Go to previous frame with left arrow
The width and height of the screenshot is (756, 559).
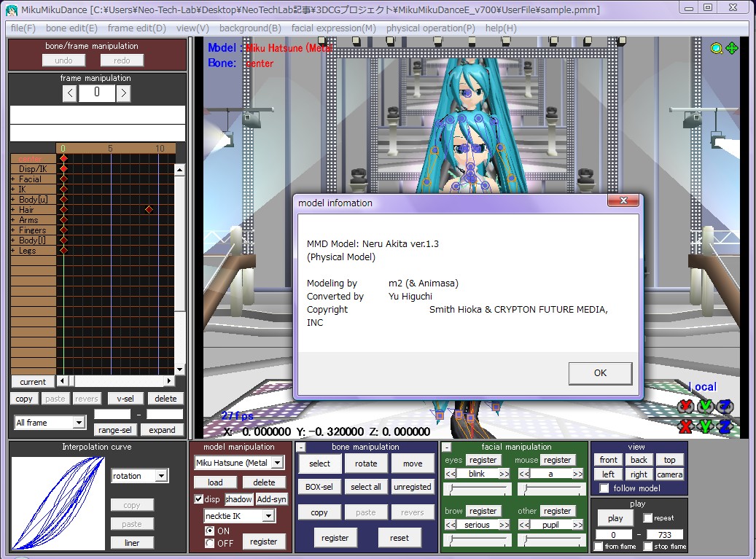click(70, 93)
